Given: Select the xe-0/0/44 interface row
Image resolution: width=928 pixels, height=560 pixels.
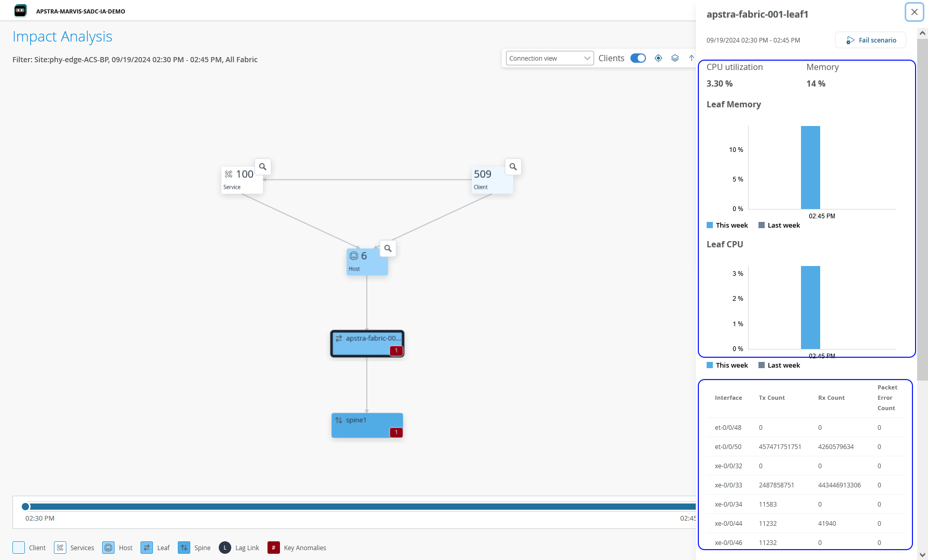Looking at the screenshot, I should (x=807, y=524).
